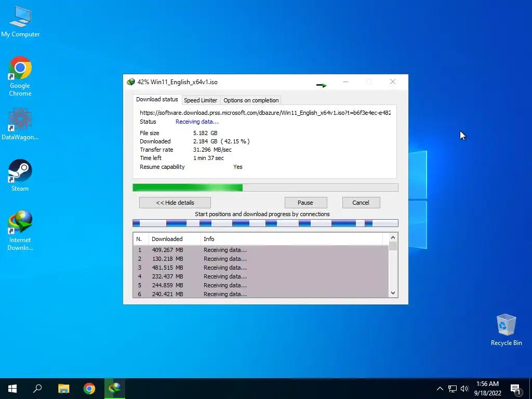Pause the Win11 ISO download
This screenshot has width=532, height=399.
(x=305, y=203)
